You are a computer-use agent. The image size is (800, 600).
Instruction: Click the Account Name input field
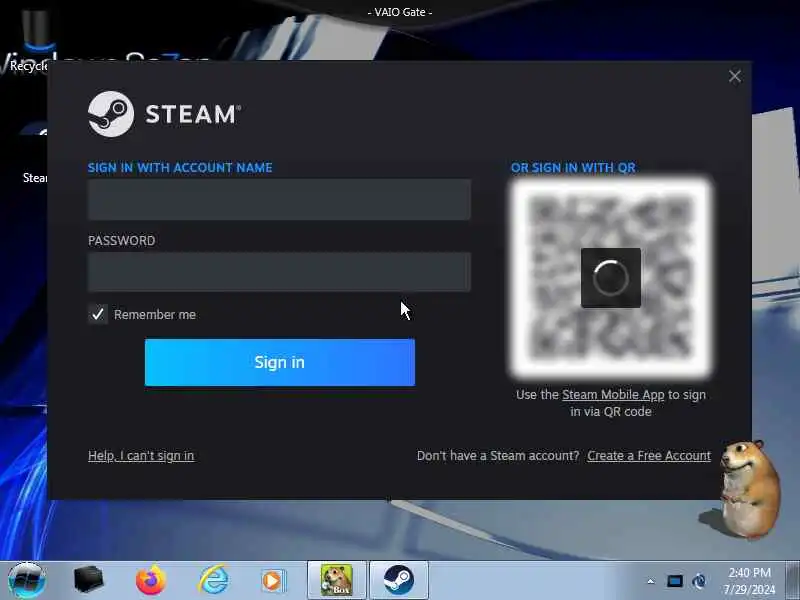[279, 199]
